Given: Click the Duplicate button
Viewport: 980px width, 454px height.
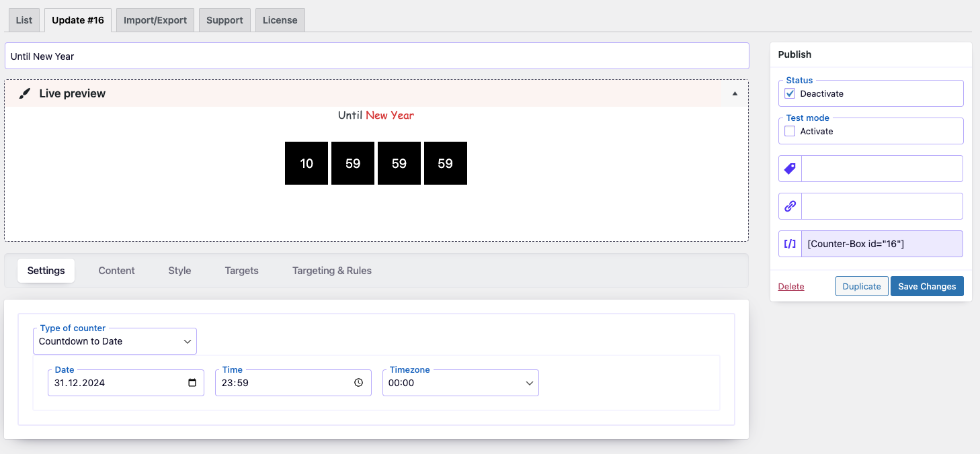Looking at the screenshot, I should (x=862, y=286).
